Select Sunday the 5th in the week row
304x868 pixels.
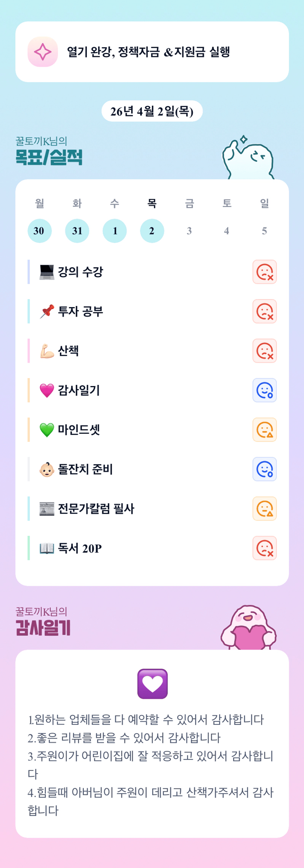tap(264, 231)
